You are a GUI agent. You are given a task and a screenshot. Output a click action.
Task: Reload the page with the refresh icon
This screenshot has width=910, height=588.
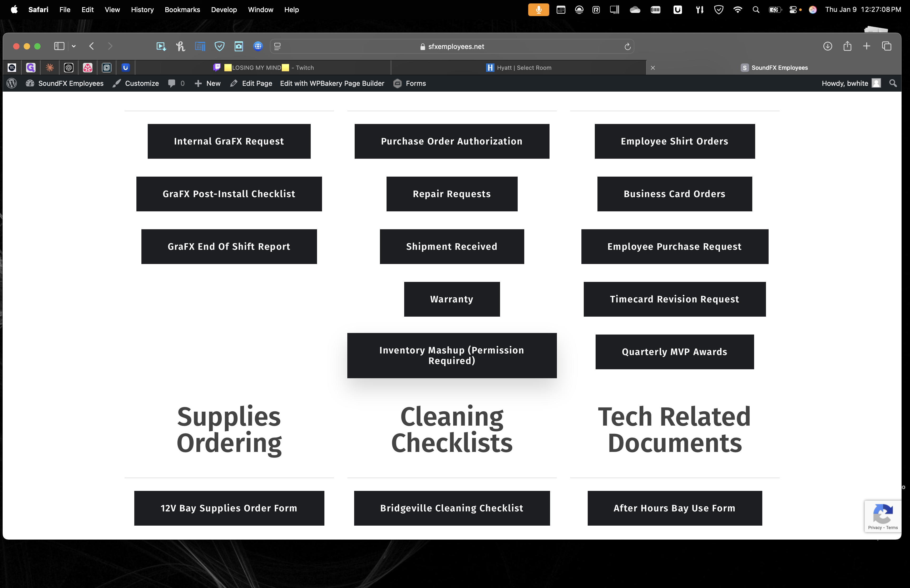[x=627, y=47]
